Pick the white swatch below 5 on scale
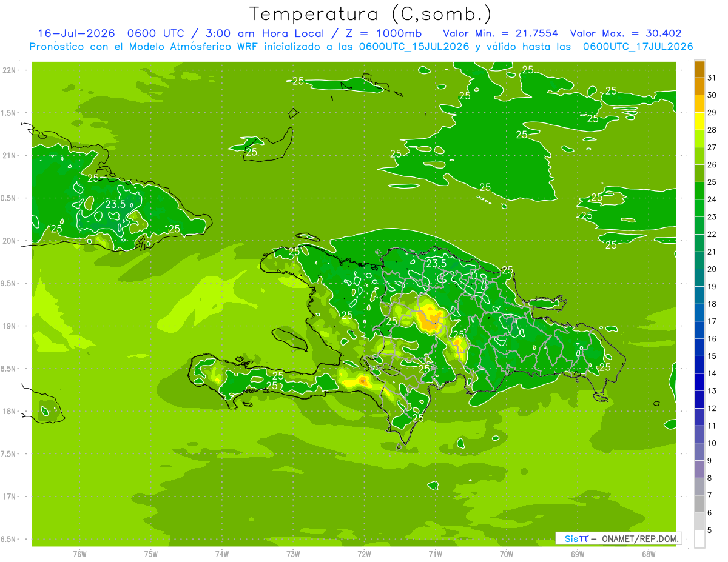Viewport: 728px width, 562px height. tap(699, 539)
